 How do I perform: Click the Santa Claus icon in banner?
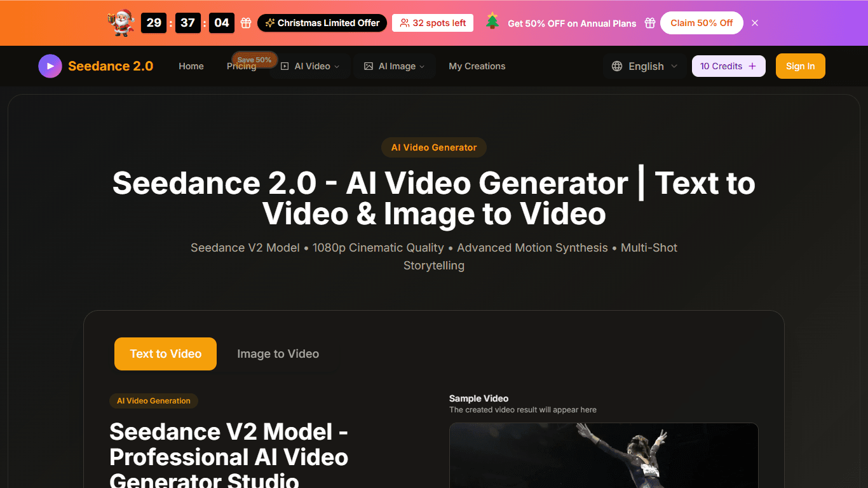(121, 23)
